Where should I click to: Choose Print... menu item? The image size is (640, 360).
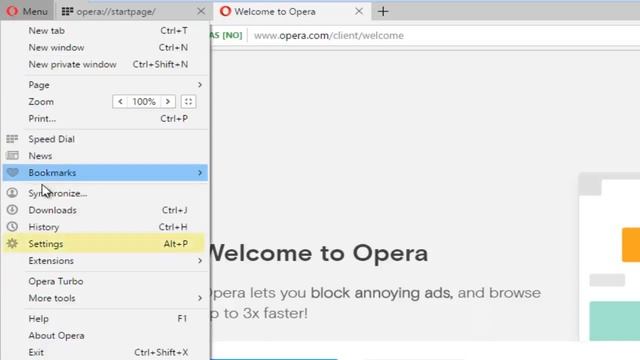(x=106, y=118)
